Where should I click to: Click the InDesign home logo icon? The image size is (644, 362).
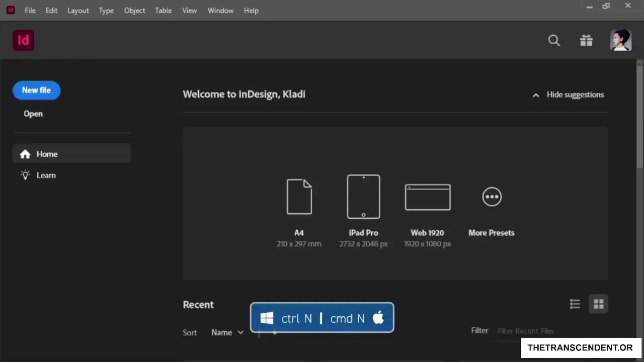pyautogui.click(x=23, y=40)
